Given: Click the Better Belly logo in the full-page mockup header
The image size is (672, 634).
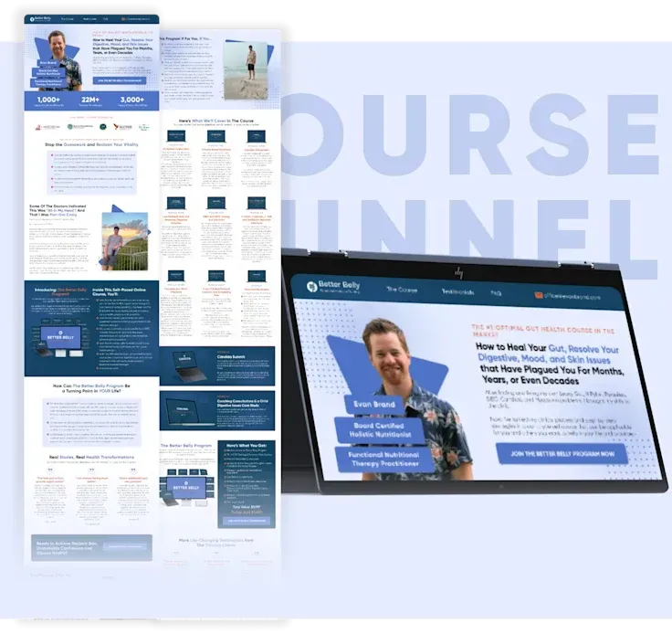Looking at the screenshot, I should coord(40,19).
